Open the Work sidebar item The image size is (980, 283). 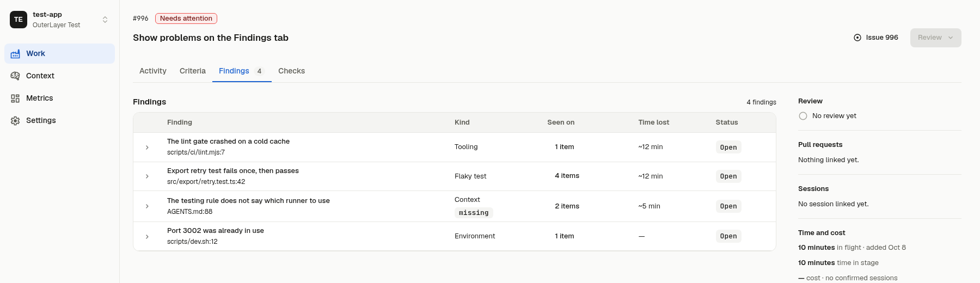coord(60,54)
